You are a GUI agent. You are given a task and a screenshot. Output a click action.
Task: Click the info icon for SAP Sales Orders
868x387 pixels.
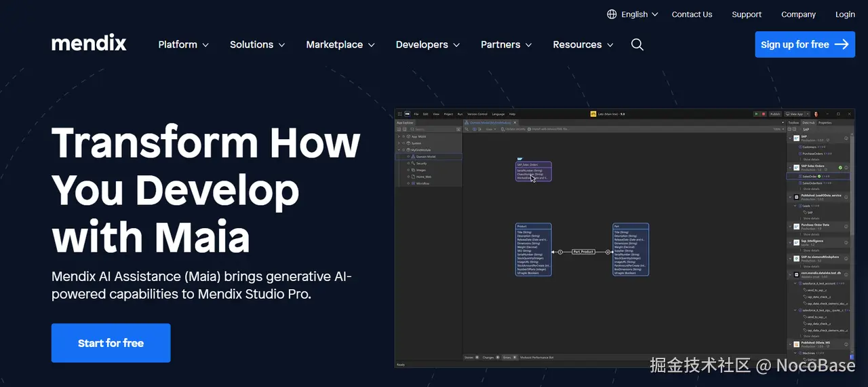(846, 168)
